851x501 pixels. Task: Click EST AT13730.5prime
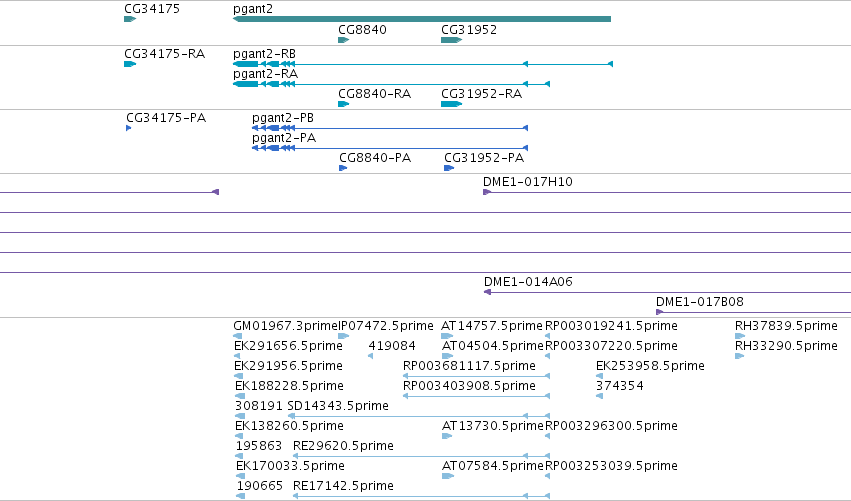coord(493,426)
